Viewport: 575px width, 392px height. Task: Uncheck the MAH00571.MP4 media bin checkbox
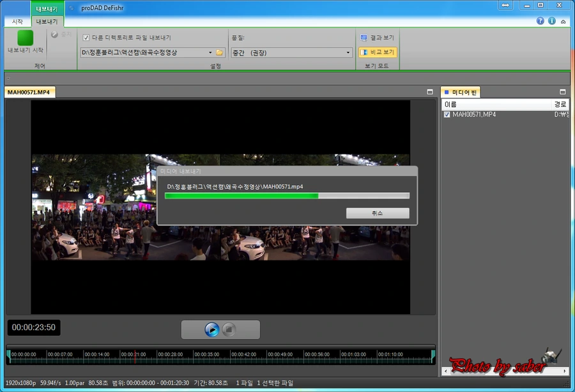[447, 115]
